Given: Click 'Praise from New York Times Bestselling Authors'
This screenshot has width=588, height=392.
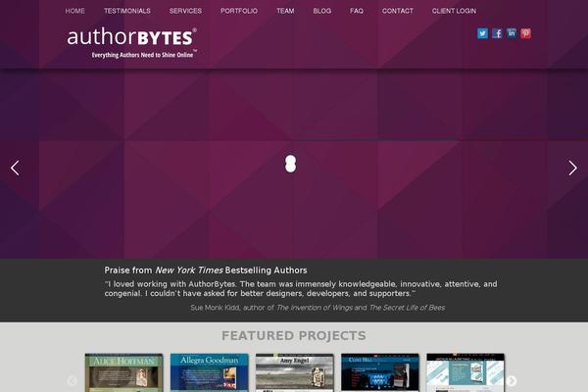Looking at the screenshot, I should click(206, 270).
